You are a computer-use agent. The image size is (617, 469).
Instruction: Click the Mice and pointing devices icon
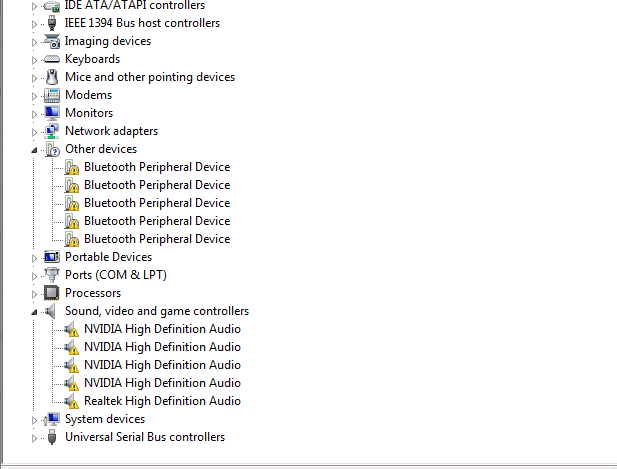click(x=52, y=77)
